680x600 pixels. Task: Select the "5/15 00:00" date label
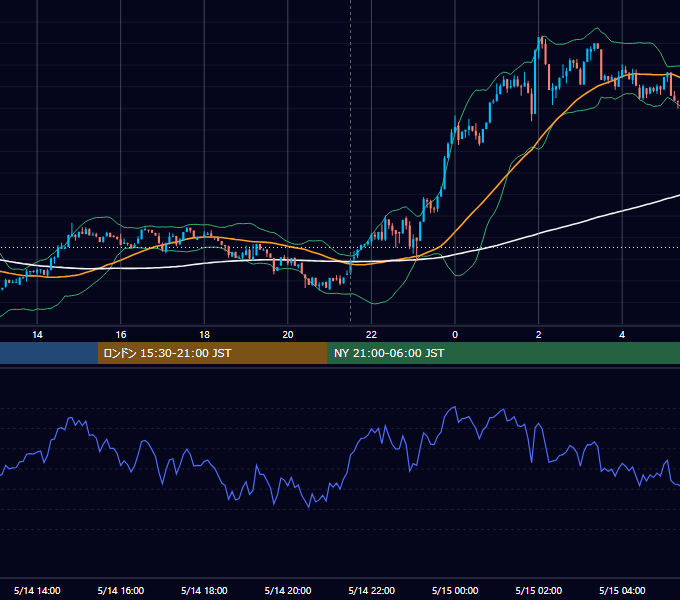(455, 590)
